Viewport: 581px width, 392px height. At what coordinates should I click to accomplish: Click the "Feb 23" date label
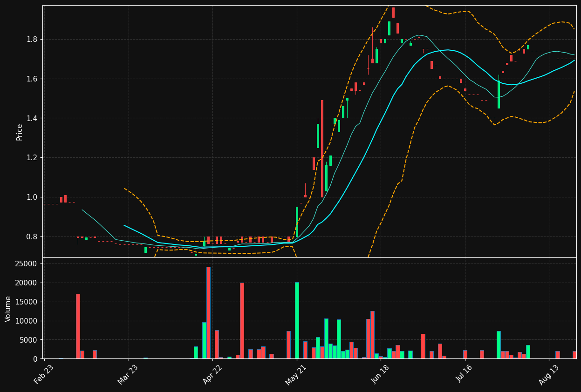coord(43,374)
